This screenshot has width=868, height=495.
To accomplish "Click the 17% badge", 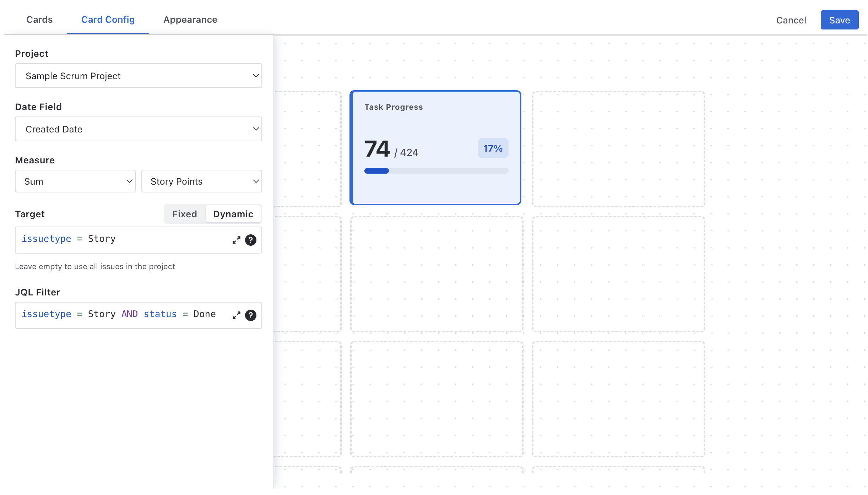I will tap(493, 148).
